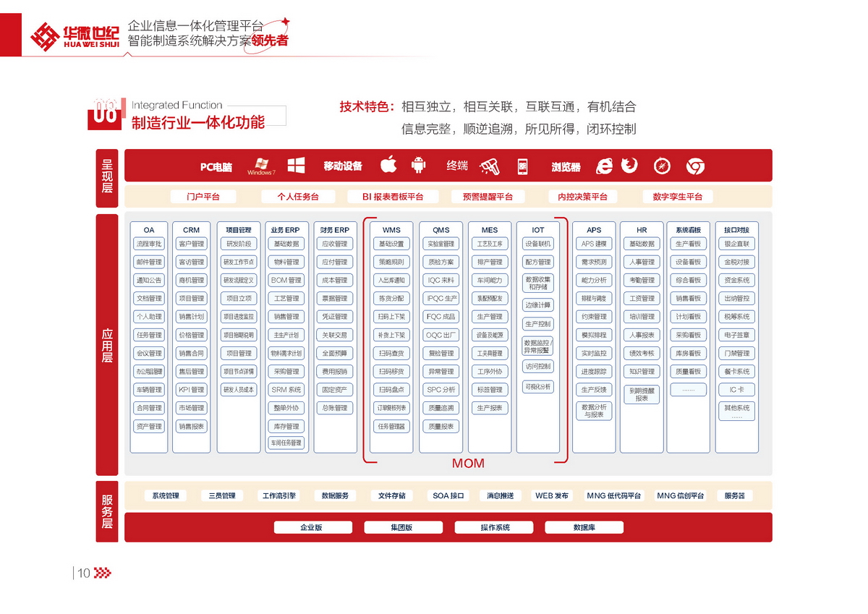Click the HR column header

642,230
